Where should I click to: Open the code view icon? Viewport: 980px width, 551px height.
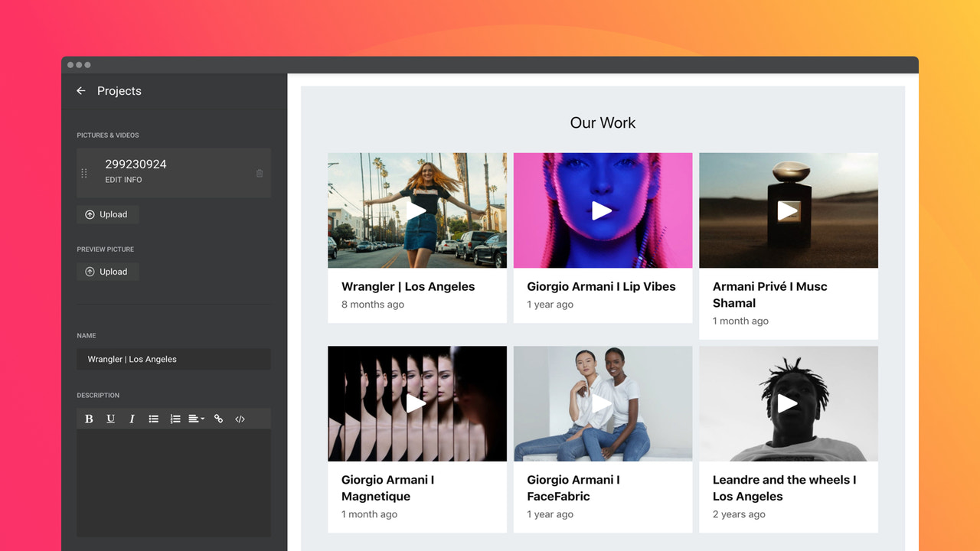point(240,419)
